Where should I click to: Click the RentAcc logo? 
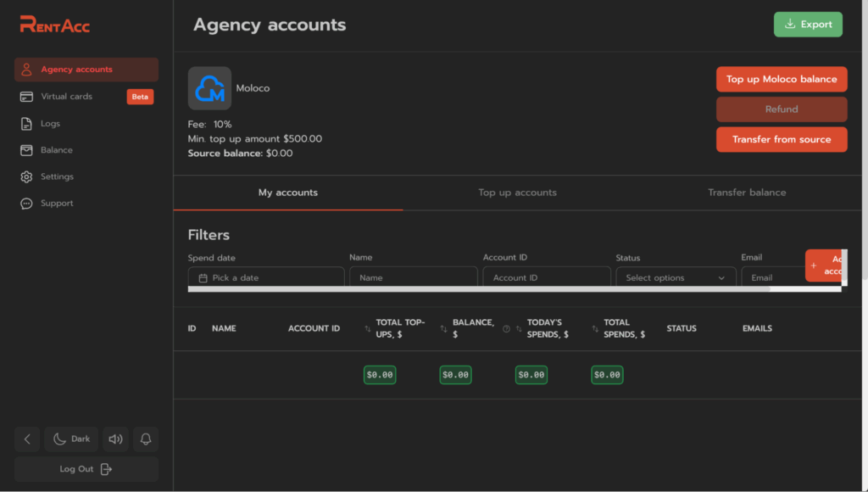pos(55,25)
